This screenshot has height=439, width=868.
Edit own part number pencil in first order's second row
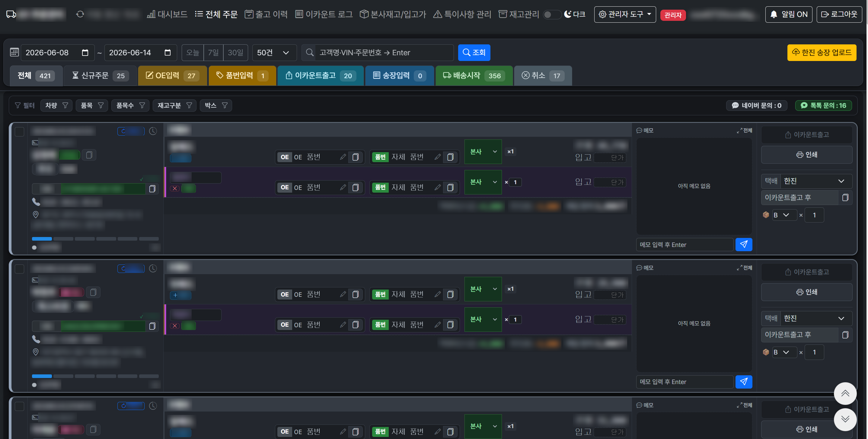(437, 187)
